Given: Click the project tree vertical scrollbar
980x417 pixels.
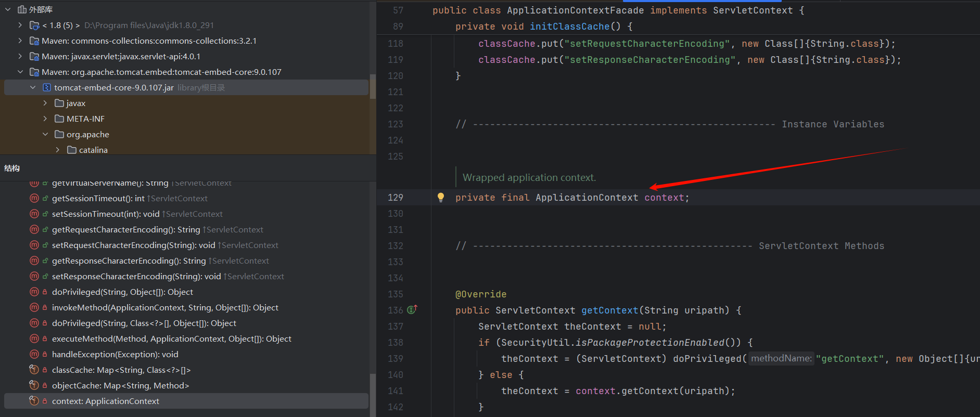Looking at the screenshot, I should [x=373, y=86].
